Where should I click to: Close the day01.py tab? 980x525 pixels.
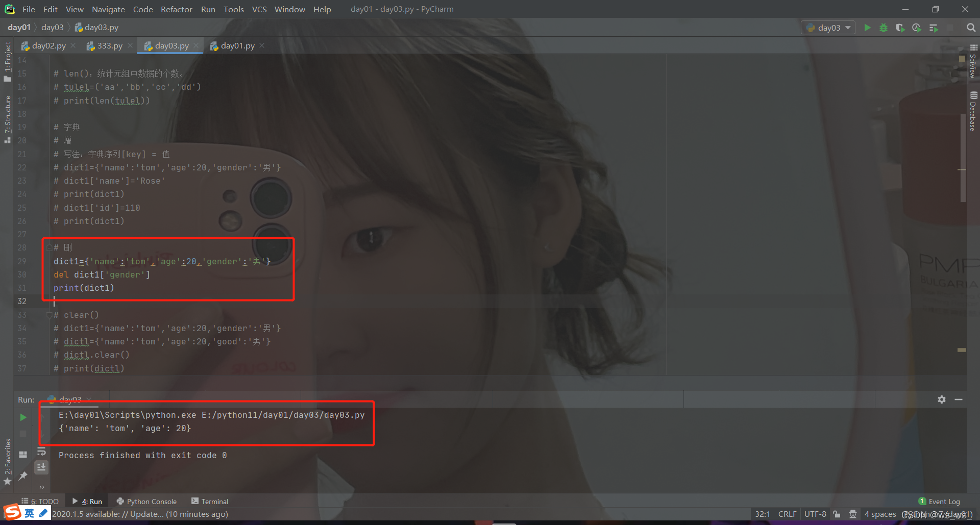pyautogui.click(x=262, y=46)
